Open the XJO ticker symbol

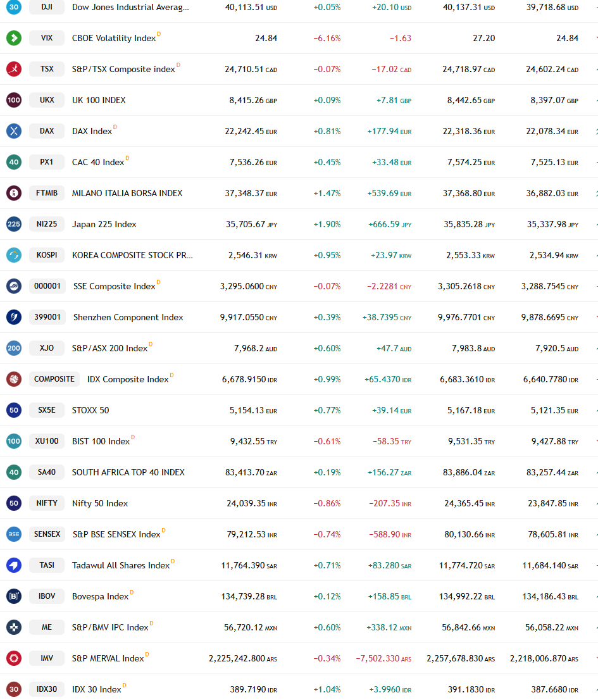[46, 348]
